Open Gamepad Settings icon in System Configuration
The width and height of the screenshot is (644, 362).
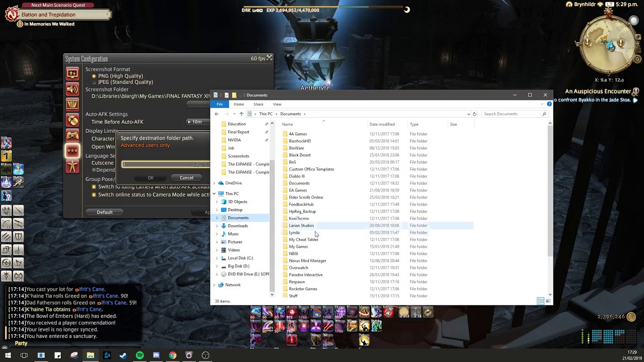click(72, 135)
